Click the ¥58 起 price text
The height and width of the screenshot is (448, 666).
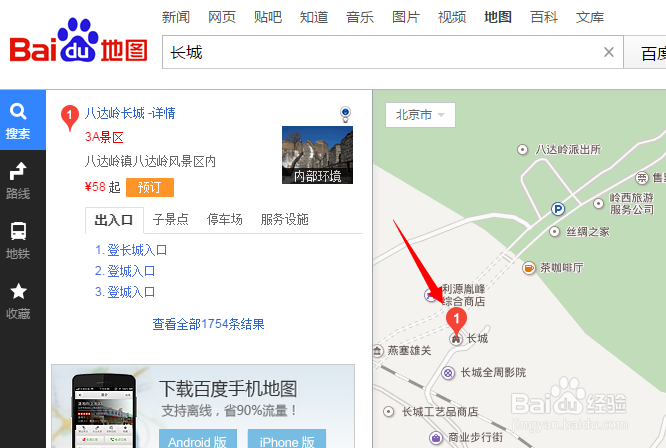tap(102, 187)
